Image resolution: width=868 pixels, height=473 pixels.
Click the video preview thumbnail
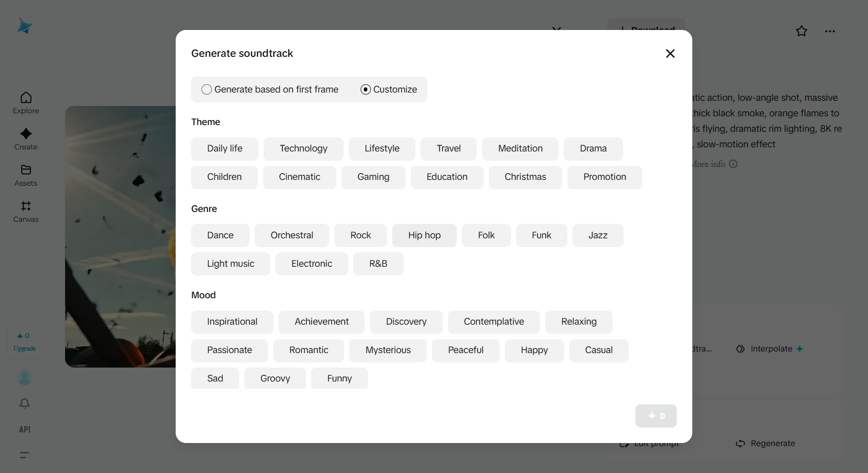120,236
